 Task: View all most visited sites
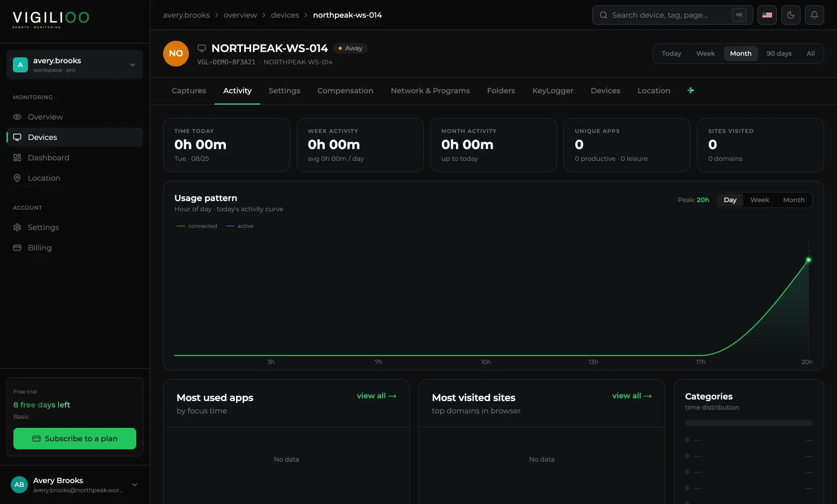(632, 396)
